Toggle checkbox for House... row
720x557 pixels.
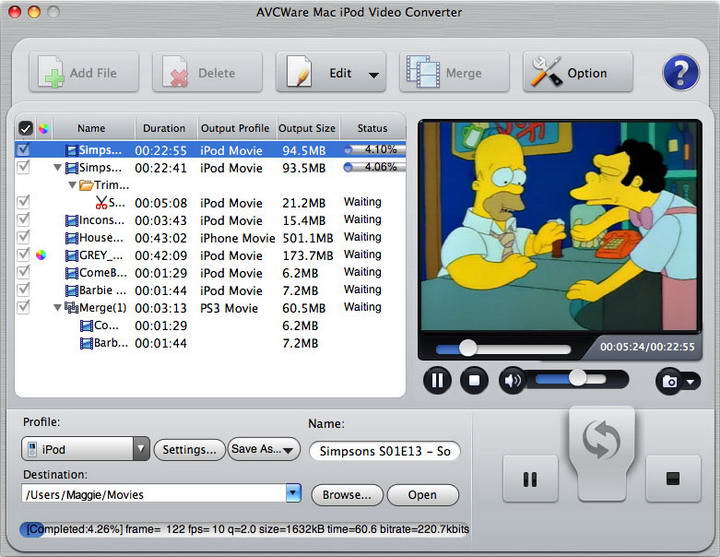pos(23,236)
